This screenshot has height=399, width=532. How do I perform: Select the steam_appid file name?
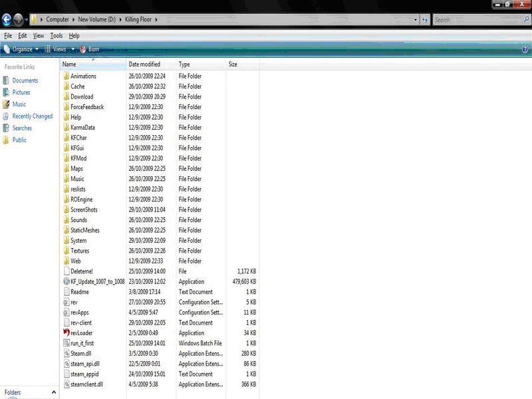tap(84, 374)
